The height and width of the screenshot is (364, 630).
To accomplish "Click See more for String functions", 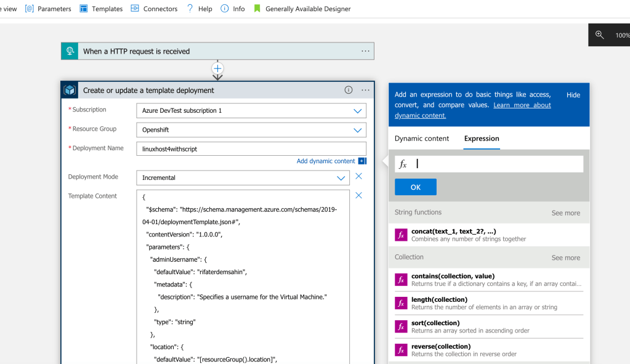I will (565, 213).
